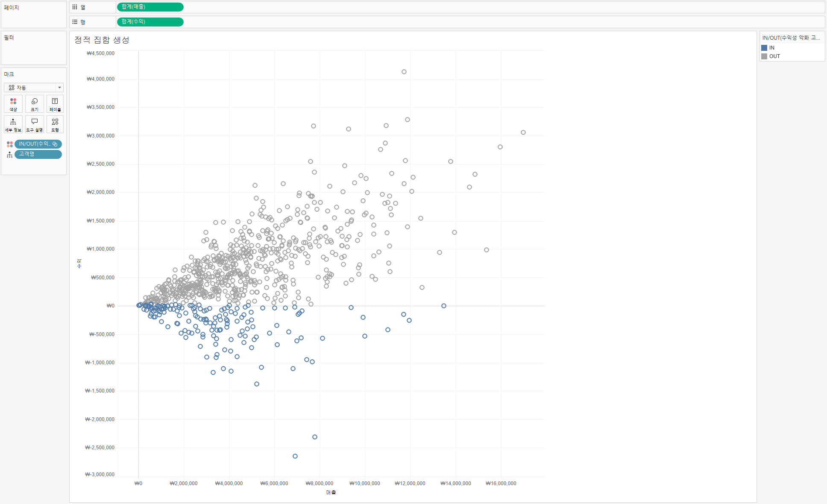Image resolution: width=827 pixels, height=504 pixels.
Task: Open the 세부 정보 (Detail) marks card
Action: click(13, 124)
